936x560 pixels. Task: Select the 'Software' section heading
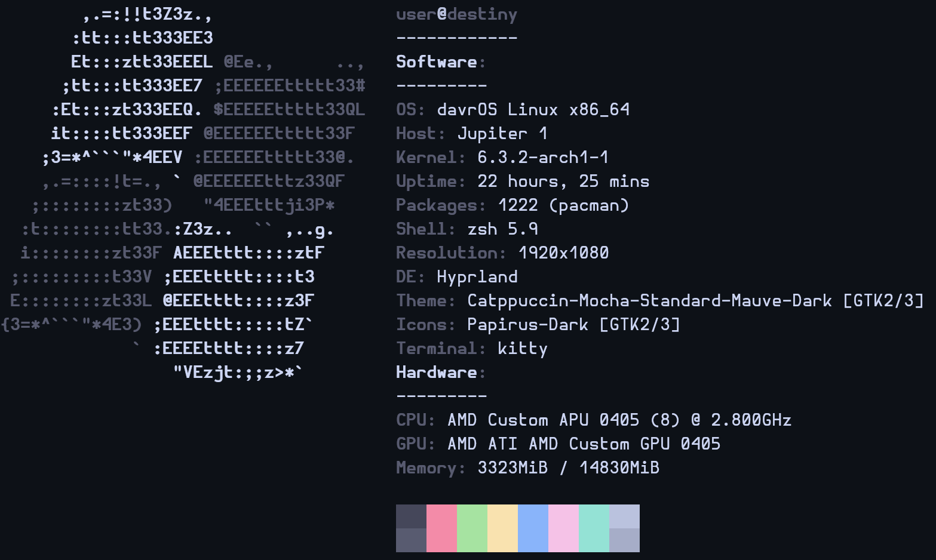pyautogui.click(x=437, y=62)
